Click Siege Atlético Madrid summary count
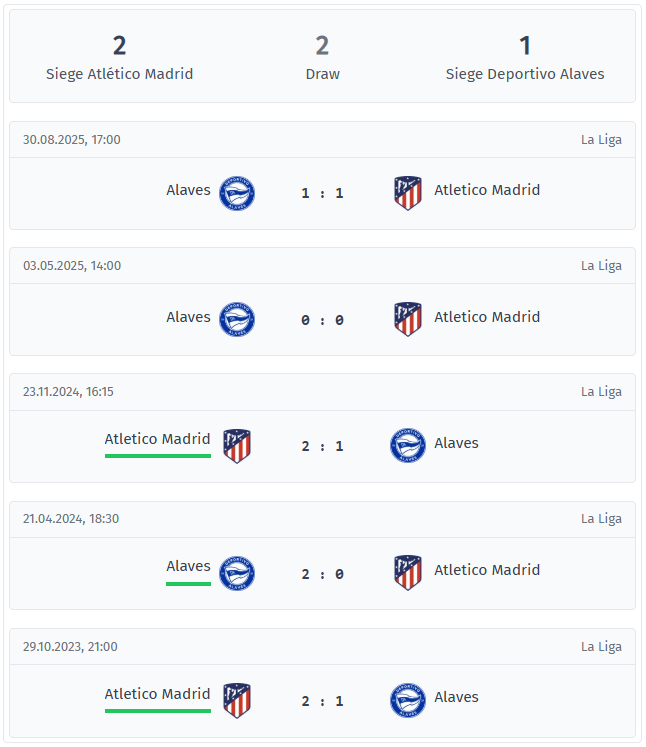Viewport: 646px width, 747px height. click(120, 46)
